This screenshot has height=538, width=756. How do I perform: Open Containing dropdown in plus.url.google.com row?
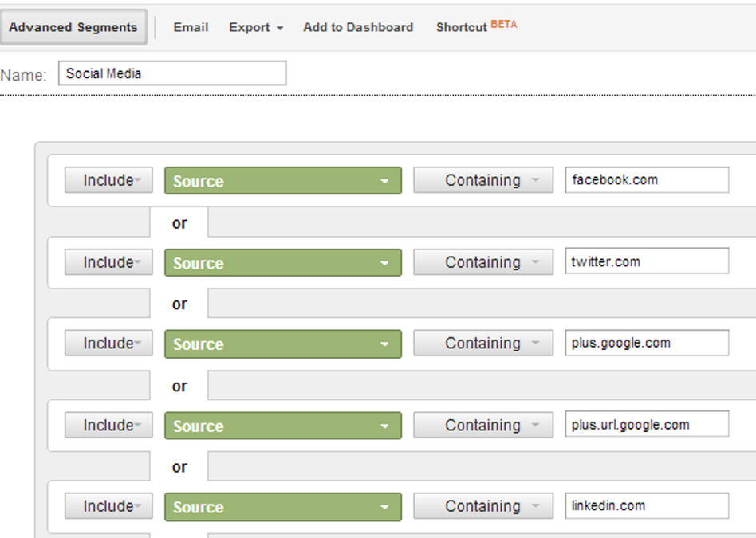pyautogui.click(x=483, y=425)
